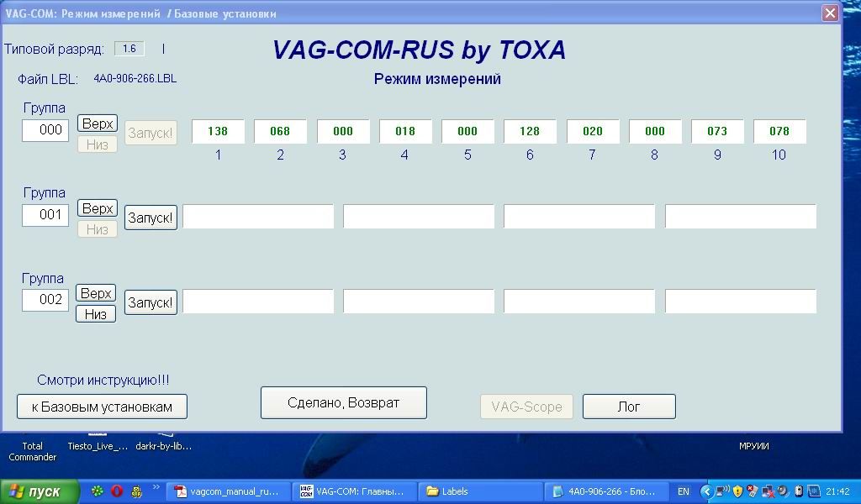This screenshot has height=504, width=861.
Task: Click fourth empty field of group 002
Action: point(741,302)
